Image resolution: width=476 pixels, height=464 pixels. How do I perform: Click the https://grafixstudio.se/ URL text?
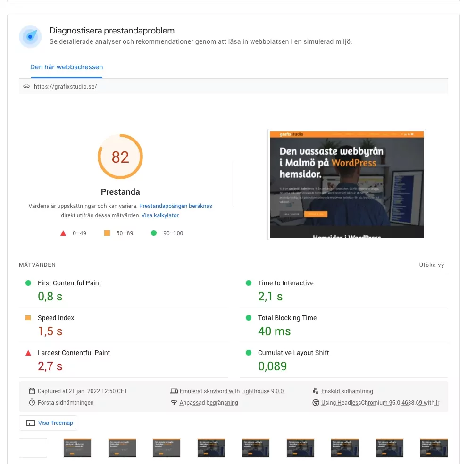(x=65, y=86)
